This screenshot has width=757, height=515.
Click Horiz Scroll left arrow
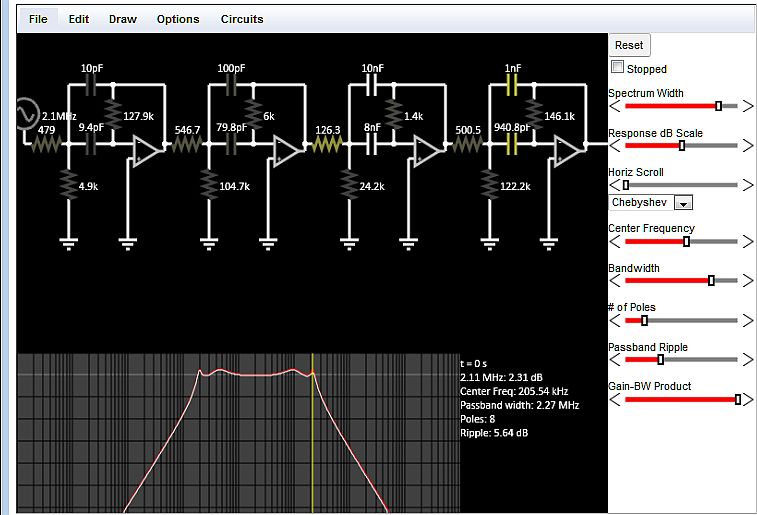pyautogui.click(x=615, y=185)
